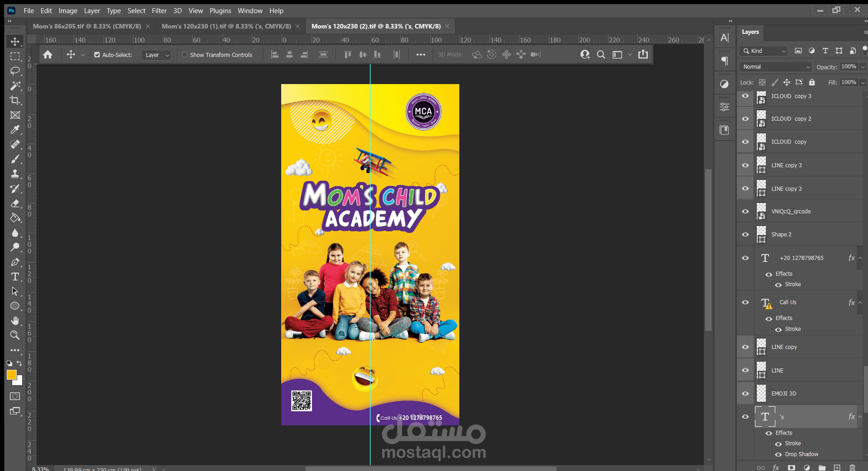
Task: Select the Brush tool
Action: click(15, 159)
